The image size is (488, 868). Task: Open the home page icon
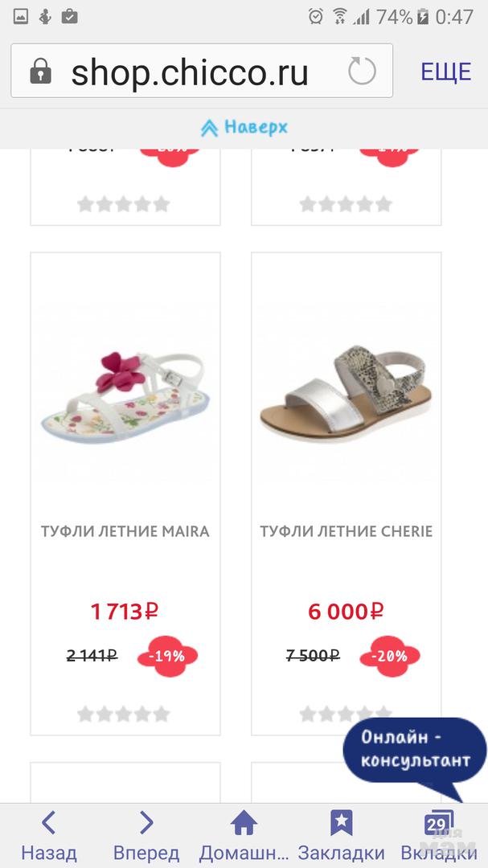(x=243, y=836)
